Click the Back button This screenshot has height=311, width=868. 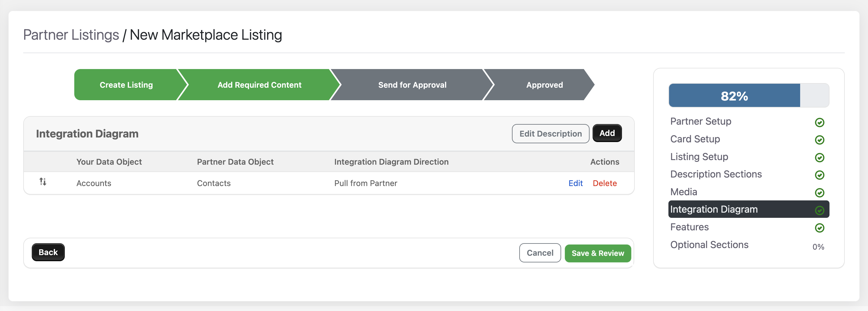point(48,252)
